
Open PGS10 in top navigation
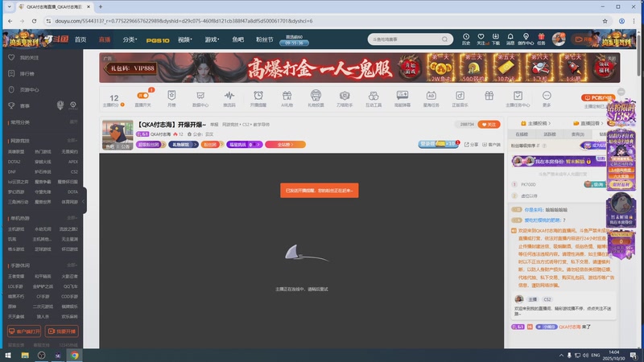click(158, 39)
